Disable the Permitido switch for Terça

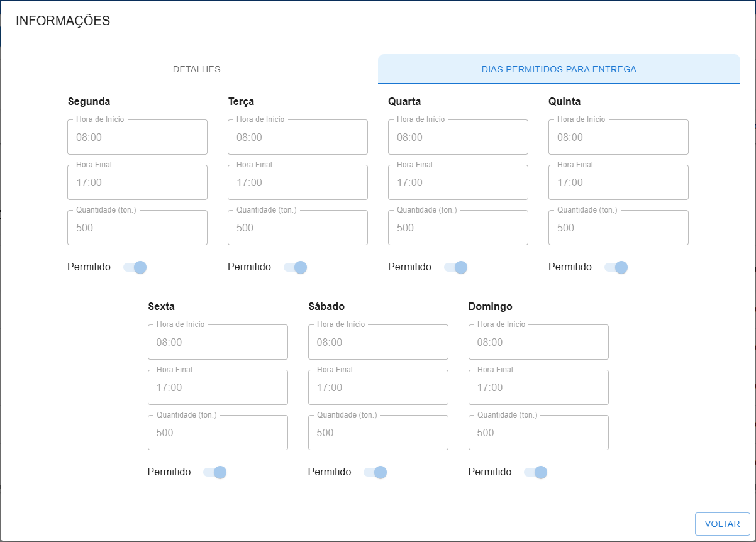coord(296,267)
